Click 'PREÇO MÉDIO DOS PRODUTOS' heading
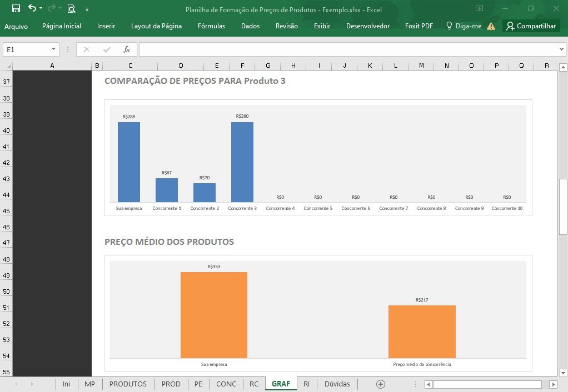The height and width of the screenshot is (392, 568). pyautogui.click(x=169, y=242)
